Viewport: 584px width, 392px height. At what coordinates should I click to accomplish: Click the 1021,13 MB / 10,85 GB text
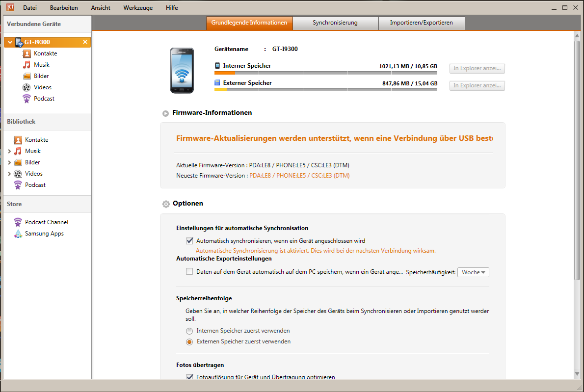pos(408,66)
